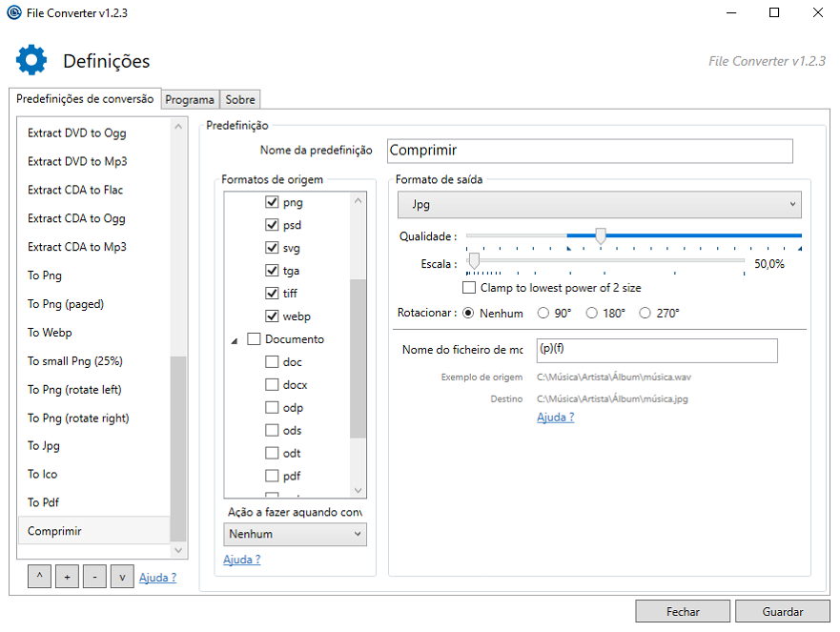The width and height of the screenshot is (840, 632).
Task: Collapse the Documento tree group arrow
Action: tap(235, 340)
